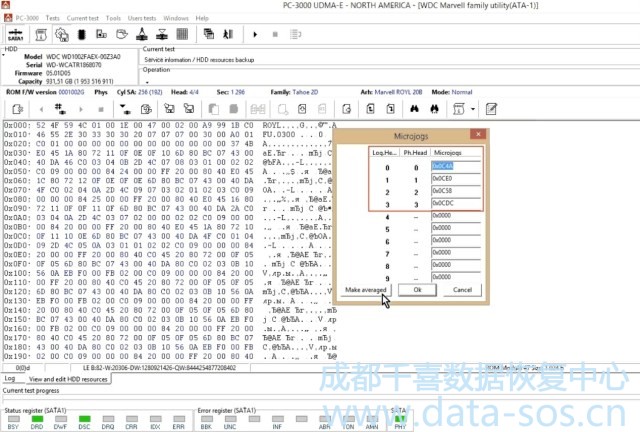Image resolution: width=640 pixels, height=432 pixels.
Task: Click the play/start test arrow
Action: pos(255,34)
